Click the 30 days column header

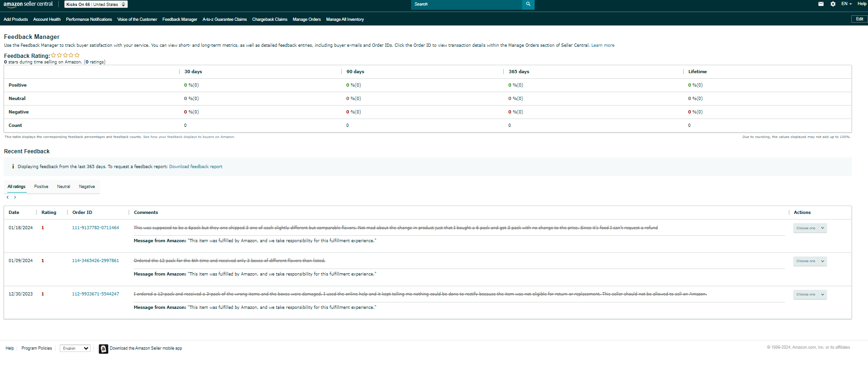pos(193,72)
